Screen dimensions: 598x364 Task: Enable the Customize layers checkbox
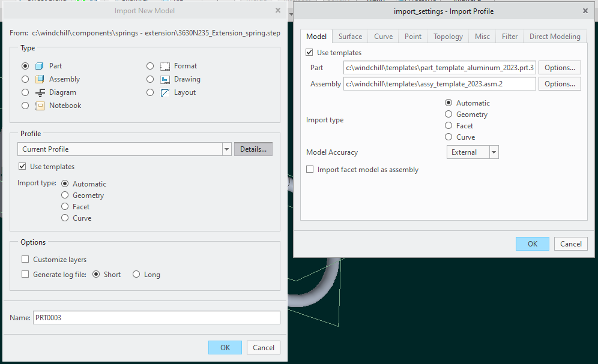[25, 258]
